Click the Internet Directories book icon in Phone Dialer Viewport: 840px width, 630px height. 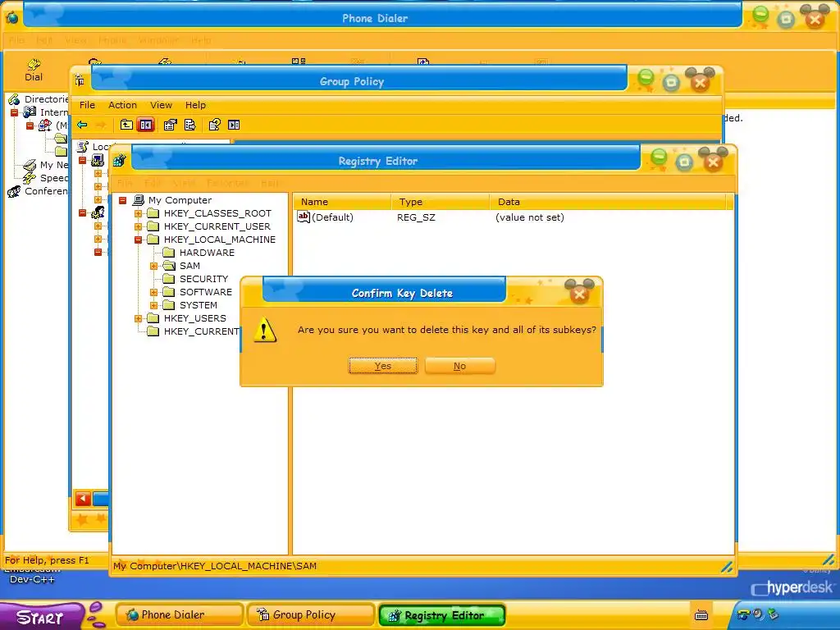30,112
